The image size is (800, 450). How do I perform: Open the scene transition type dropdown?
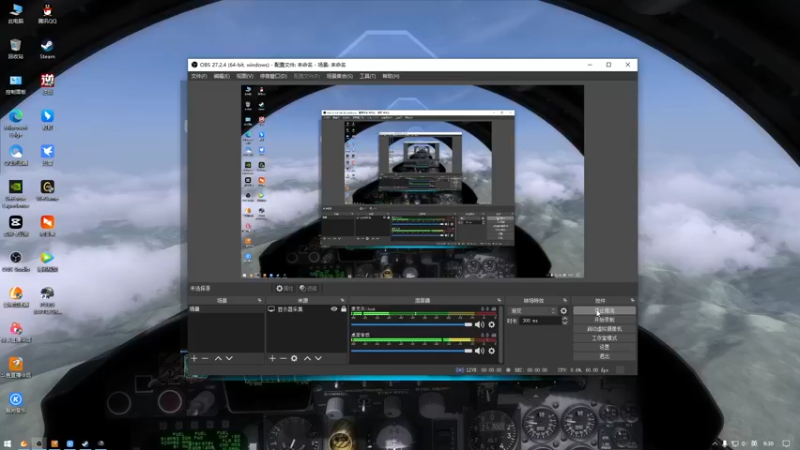tap(533, 311)
